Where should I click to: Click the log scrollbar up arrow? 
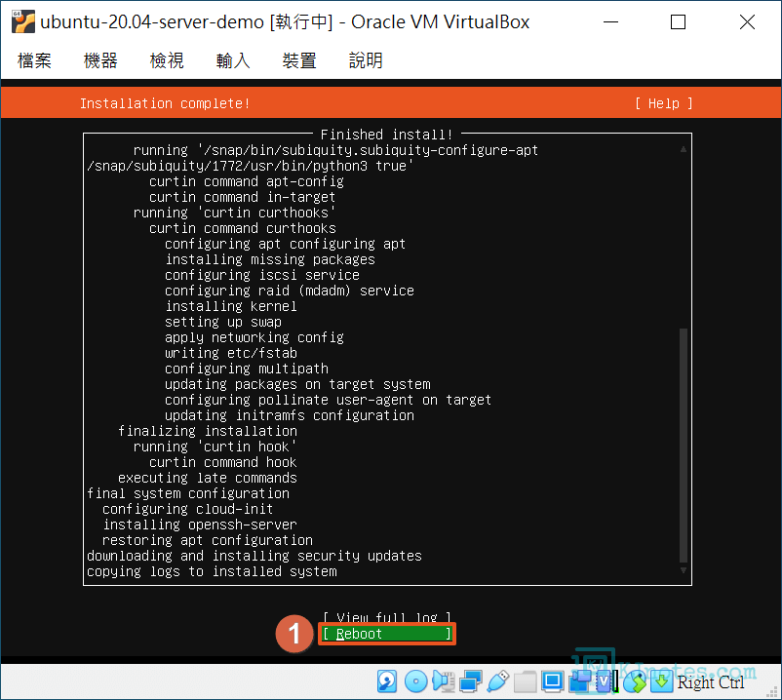(684, 149)
